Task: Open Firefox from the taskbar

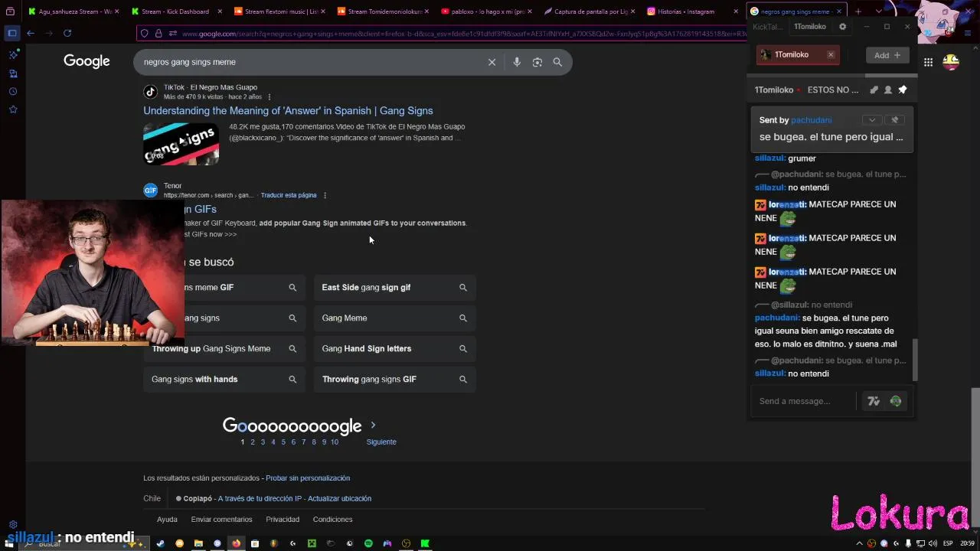Action: [x=236, y=543]
